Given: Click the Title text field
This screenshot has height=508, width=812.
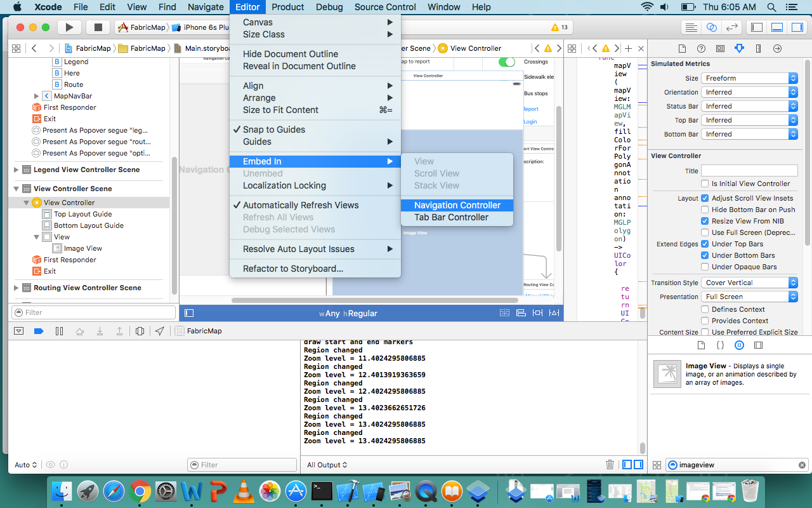Looking at the screenshot, I should coord(749,171).
